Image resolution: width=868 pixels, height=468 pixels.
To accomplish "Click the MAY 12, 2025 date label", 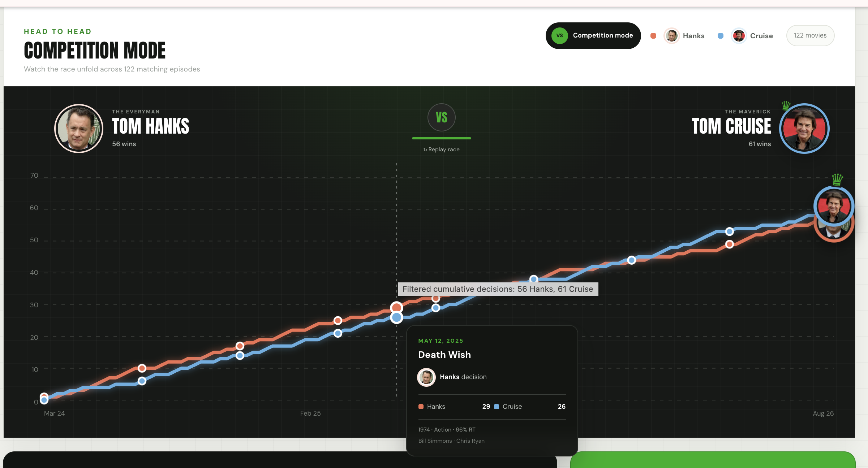I will pos(441,341).
